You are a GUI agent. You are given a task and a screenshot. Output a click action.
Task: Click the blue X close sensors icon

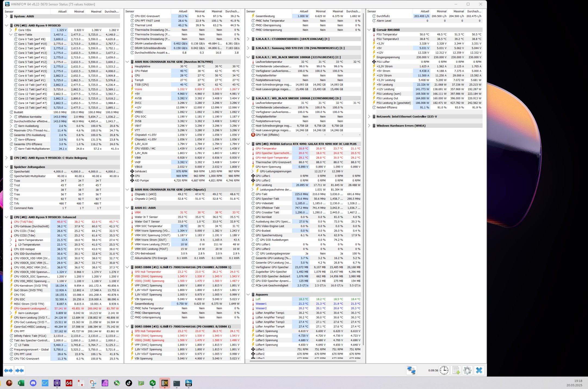point(479,370)
